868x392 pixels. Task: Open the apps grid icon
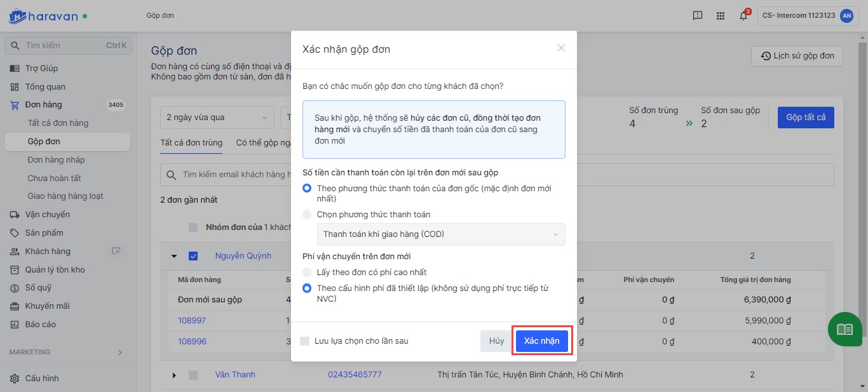[x=720, y=16]
